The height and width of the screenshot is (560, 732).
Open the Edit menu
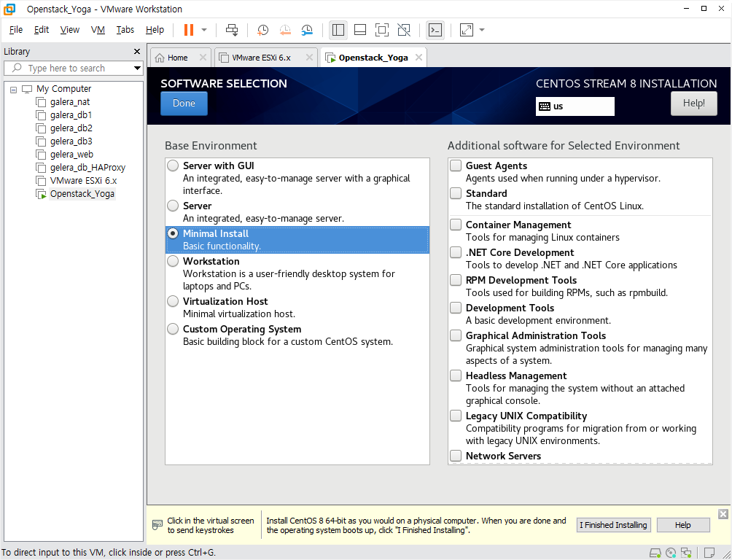[x=42, y=30]
